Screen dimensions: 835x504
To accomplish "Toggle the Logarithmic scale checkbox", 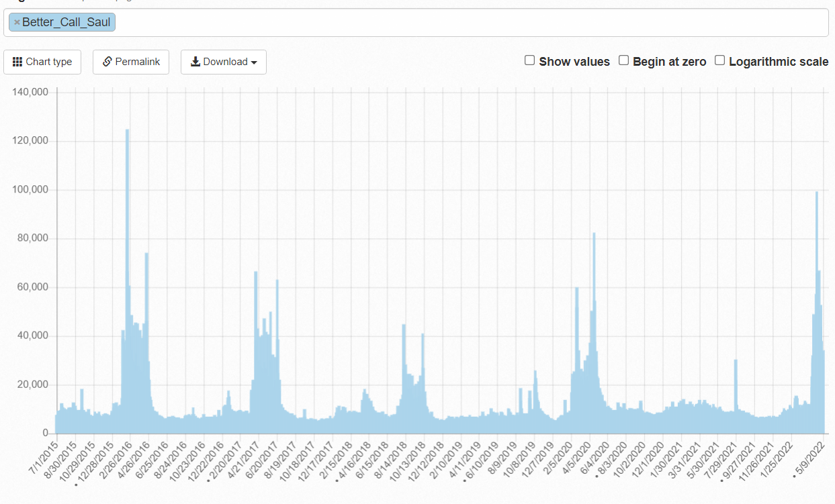I will pos(719,60).
